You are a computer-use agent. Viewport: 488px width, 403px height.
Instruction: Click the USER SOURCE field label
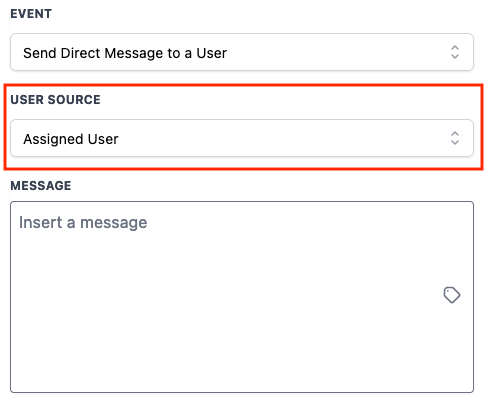click(55, 100)
